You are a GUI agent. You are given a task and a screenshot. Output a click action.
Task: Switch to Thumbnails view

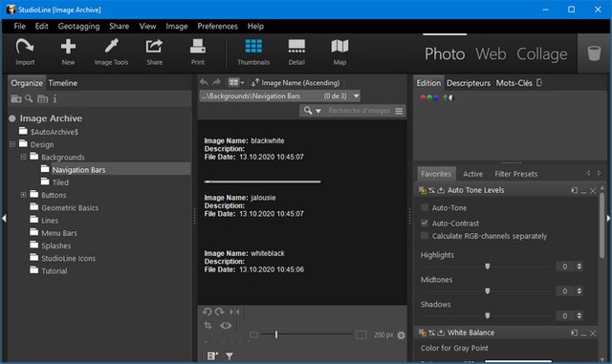[x=253, y=52]
